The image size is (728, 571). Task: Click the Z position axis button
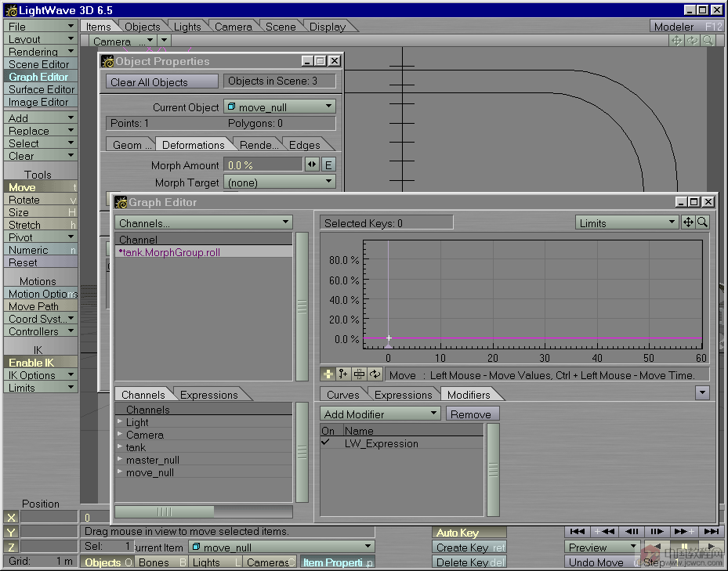pyautogui.click(x=11, y=548)
